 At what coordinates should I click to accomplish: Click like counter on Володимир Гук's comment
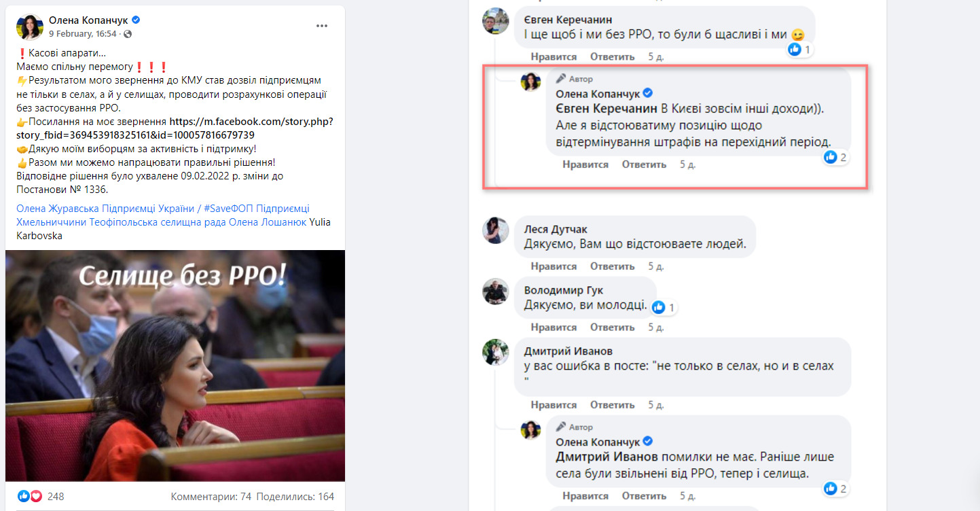(664, 308)
